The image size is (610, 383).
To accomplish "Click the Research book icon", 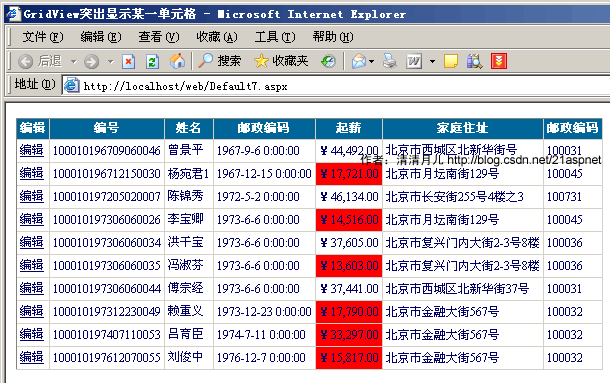I will (474, 61).
